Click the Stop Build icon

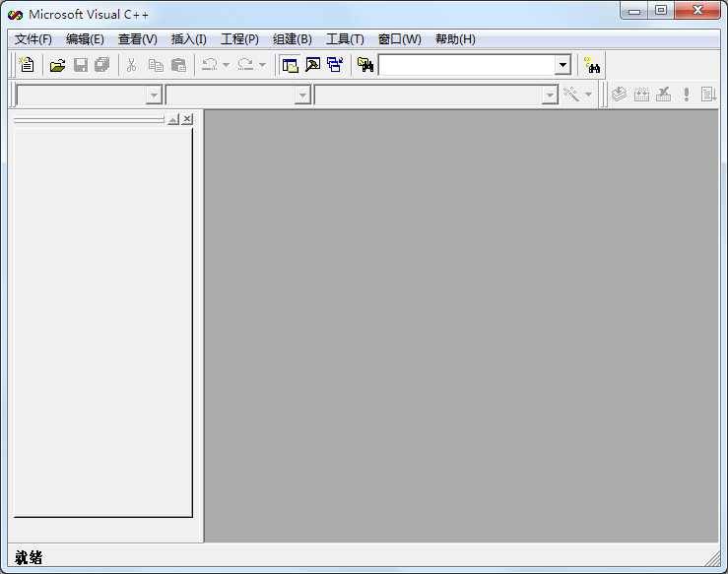663,95
